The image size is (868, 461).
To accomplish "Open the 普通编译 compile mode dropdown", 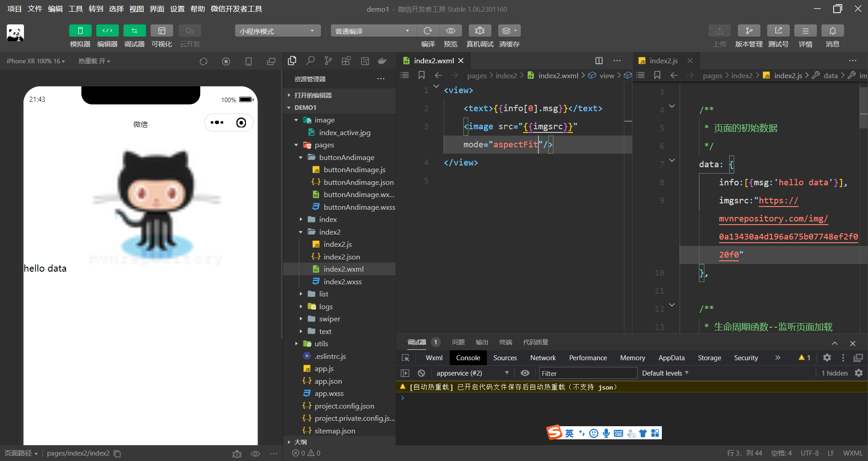I will pos(373,30).
